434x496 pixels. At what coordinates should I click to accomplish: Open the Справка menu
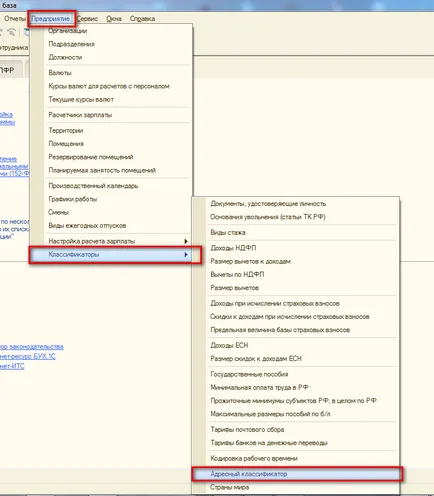tap(142, 19)
